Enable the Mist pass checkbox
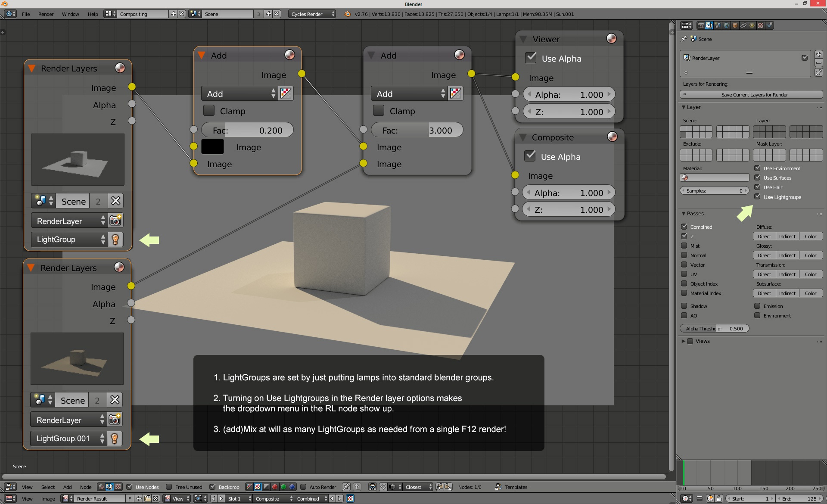827x504 pixels. (x=684, y=246)
